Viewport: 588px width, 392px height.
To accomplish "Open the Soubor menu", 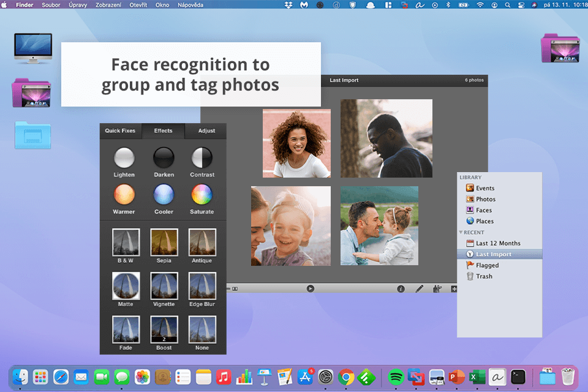I will pos(51,5).
